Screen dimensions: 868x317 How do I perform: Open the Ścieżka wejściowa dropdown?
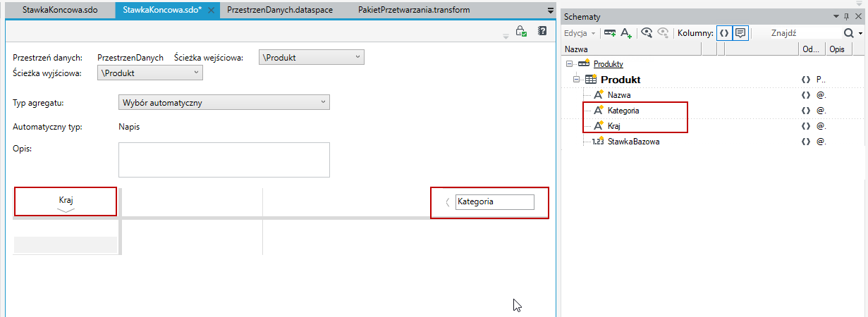pyautogui.click(x=312, y=58)
